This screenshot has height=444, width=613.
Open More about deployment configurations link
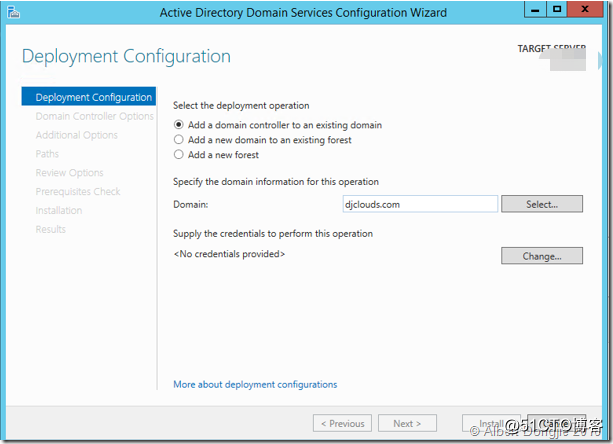[255, 385]
